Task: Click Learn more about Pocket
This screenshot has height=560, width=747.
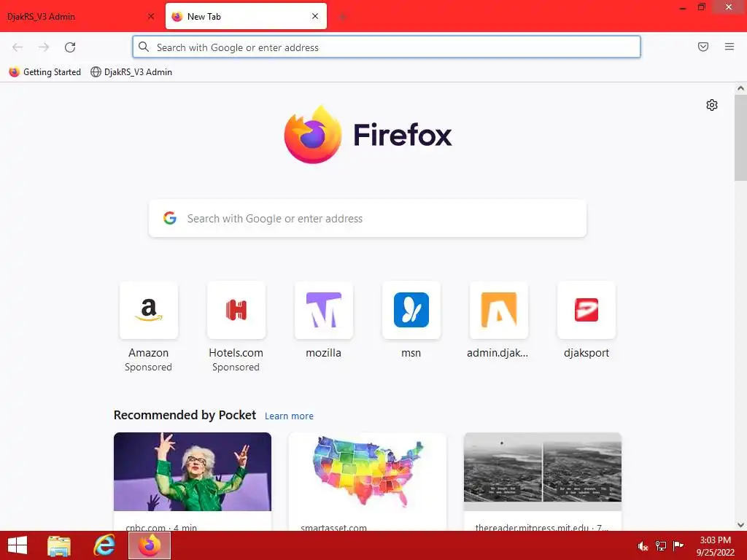Action: (x=289, y=416)
